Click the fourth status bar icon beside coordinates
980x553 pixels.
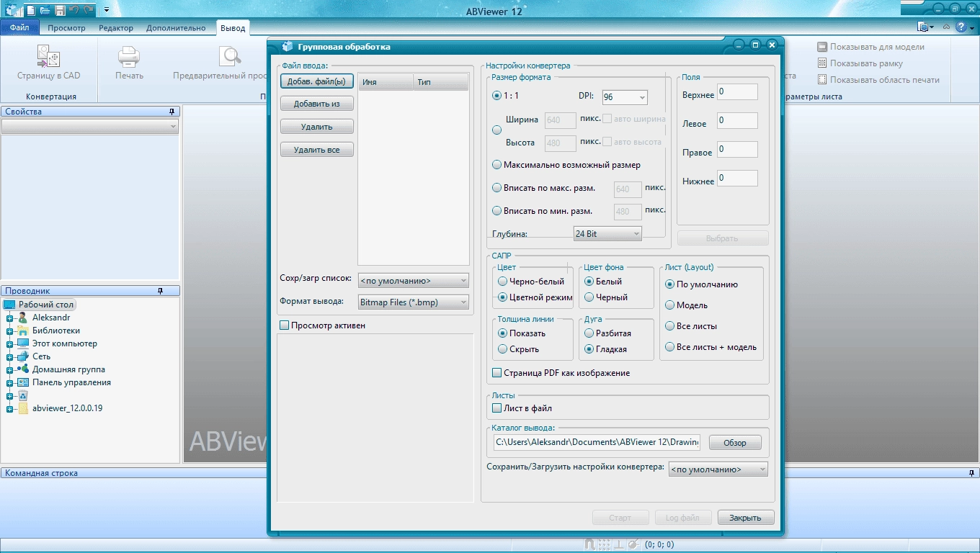click(633, 545)
